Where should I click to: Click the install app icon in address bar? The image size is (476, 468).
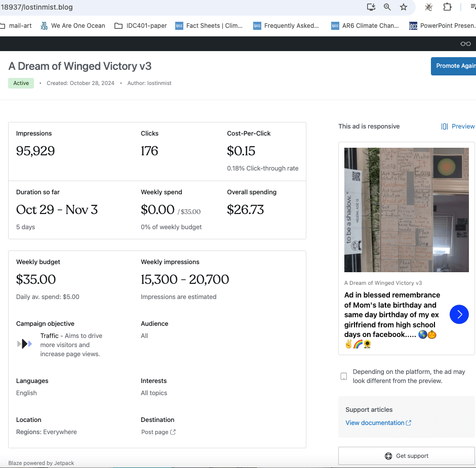371,7
